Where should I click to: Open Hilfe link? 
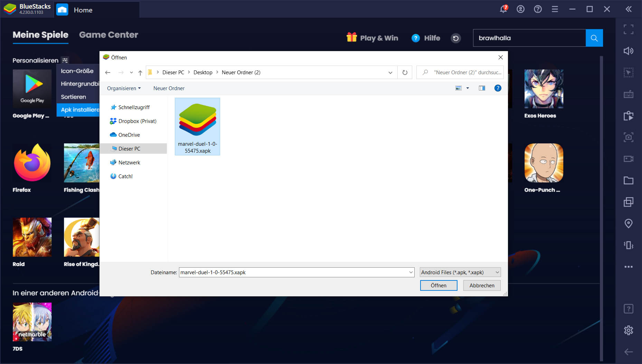click(426, 38)
